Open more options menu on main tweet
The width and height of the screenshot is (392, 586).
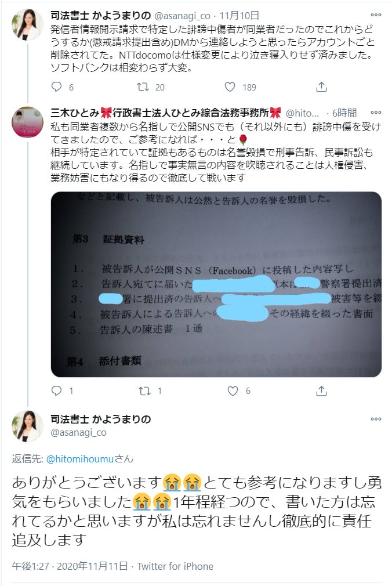(376, 418)
